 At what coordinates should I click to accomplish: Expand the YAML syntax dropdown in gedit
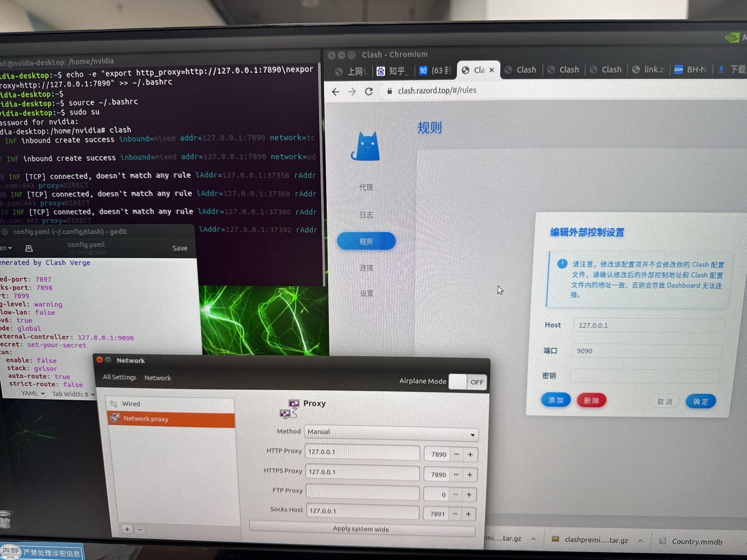(32, 393)
